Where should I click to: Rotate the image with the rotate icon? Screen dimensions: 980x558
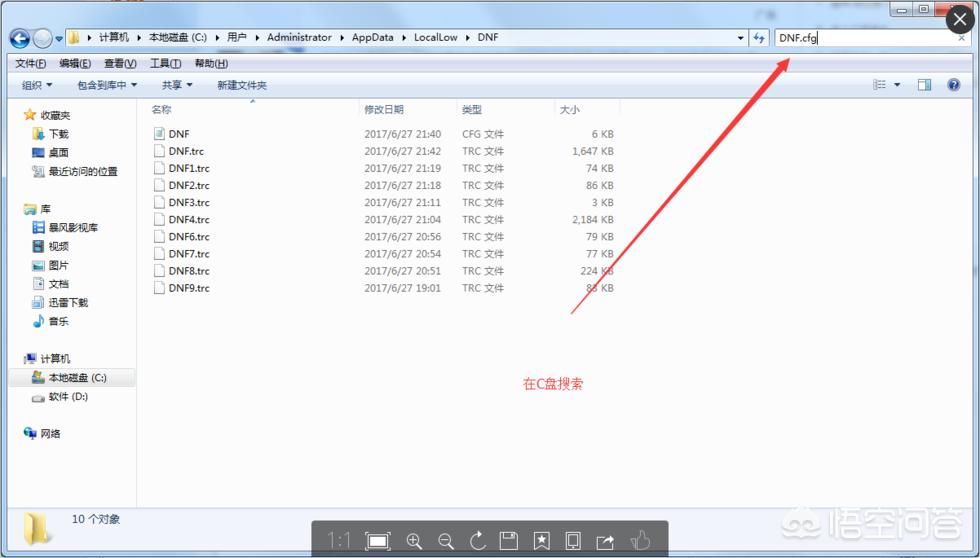tap(477, 541)
